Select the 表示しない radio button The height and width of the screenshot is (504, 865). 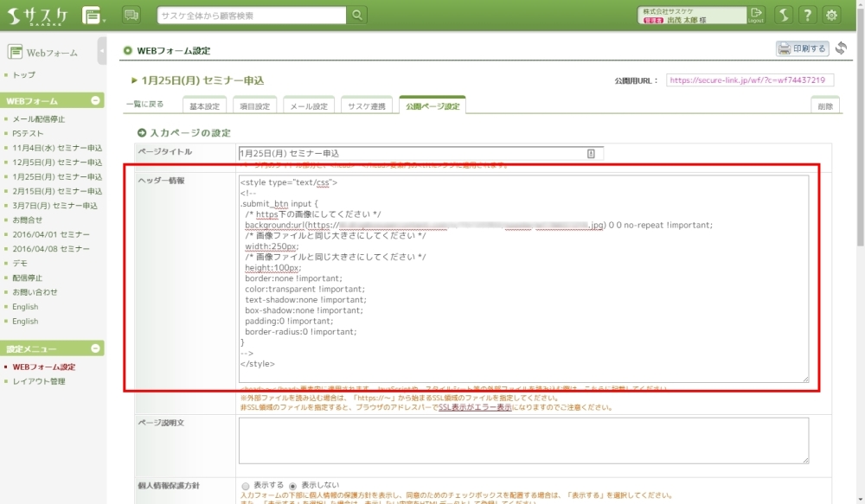(293, 486)
